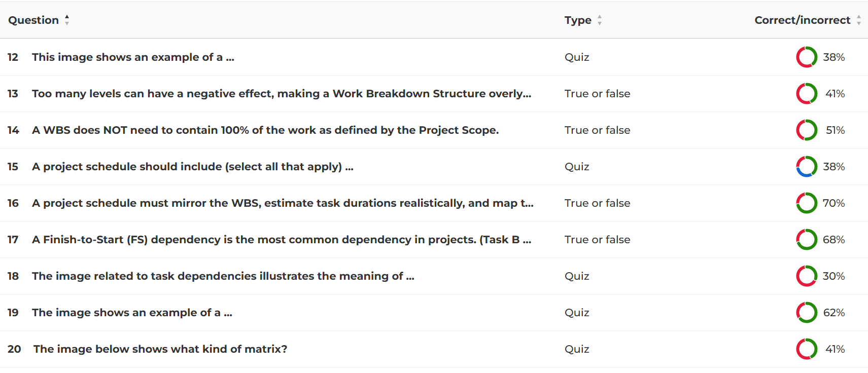Click row number 18 in the table
868x373 pixels.
13,276
